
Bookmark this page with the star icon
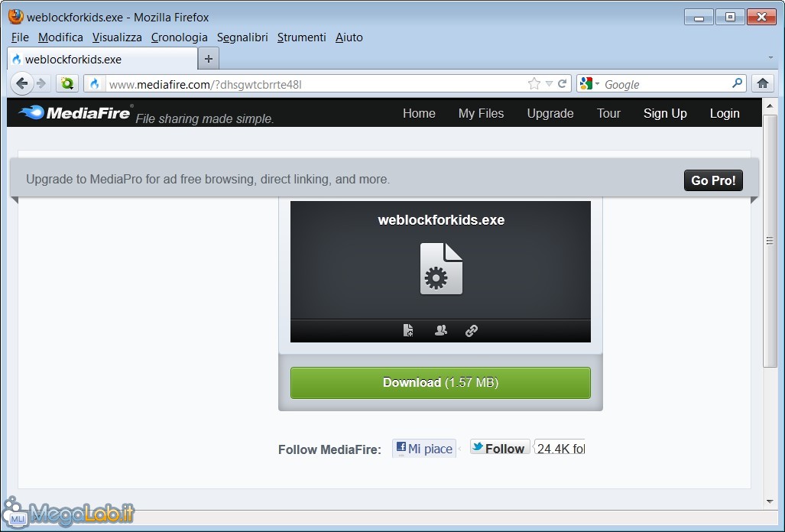[x=534, y=83]
